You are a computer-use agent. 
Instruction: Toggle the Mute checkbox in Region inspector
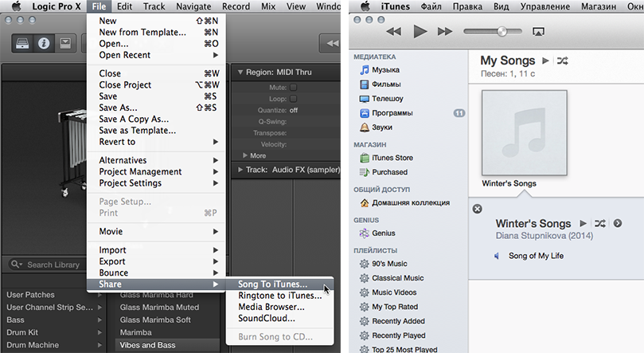click(x=293, y=87)
